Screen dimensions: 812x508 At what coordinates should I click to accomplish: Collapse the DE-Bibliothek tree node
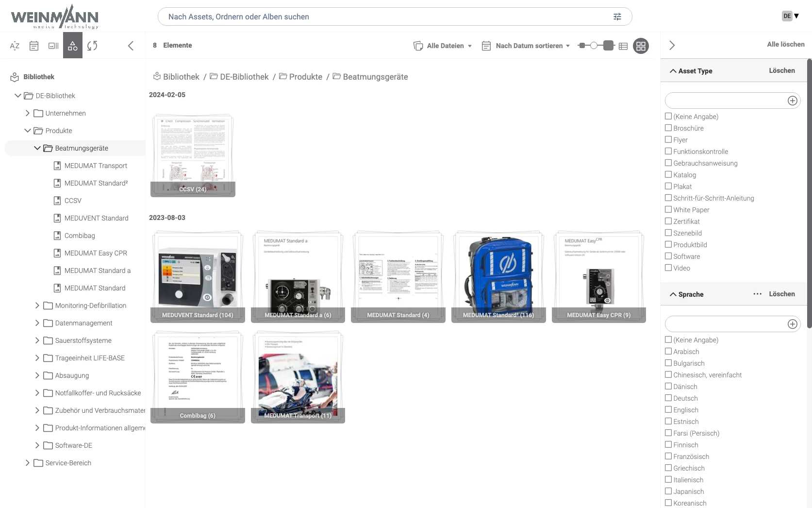click(18, 96)
